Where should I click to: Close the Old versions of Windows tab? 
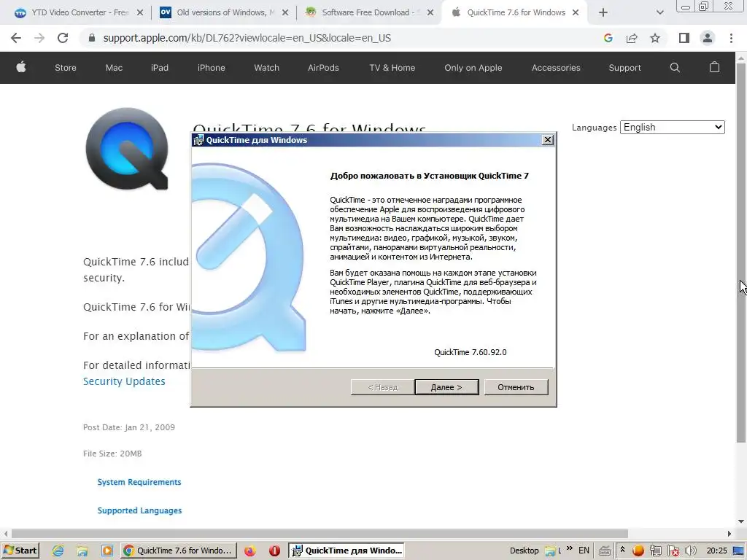[285, 13]
